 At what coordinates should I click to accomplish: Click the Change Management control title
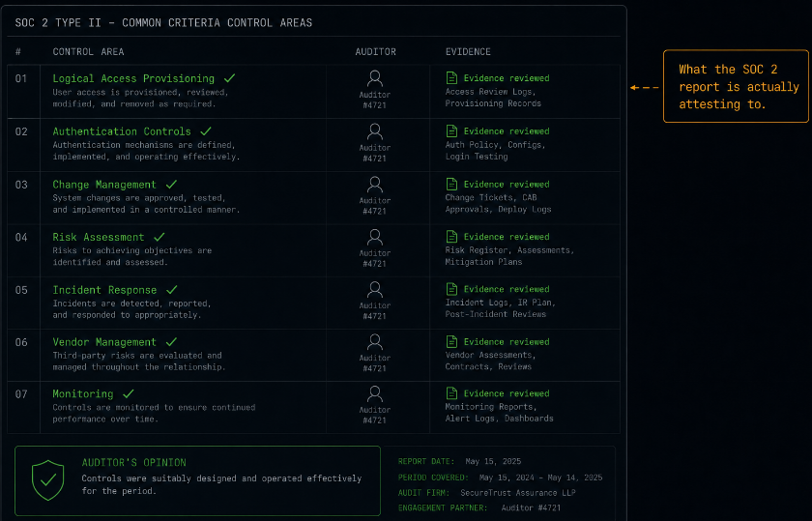pyautogui.click(x=104, y=185)
